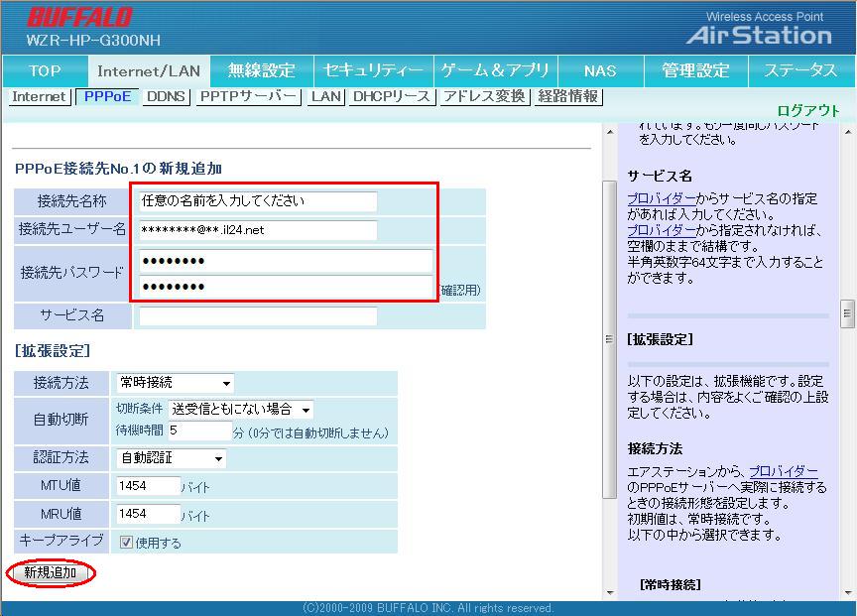The width and height of the screenshot is (857, 616).
Task: Open the PPTPサーバー sub-tab
Action: click(248, 96)
